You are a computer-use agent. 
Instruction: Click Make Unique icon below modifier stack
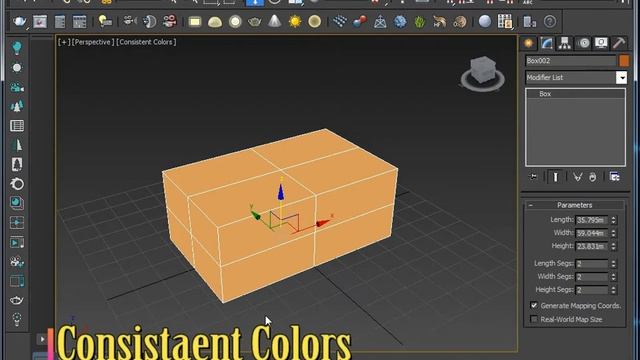(x=577, y=177)
